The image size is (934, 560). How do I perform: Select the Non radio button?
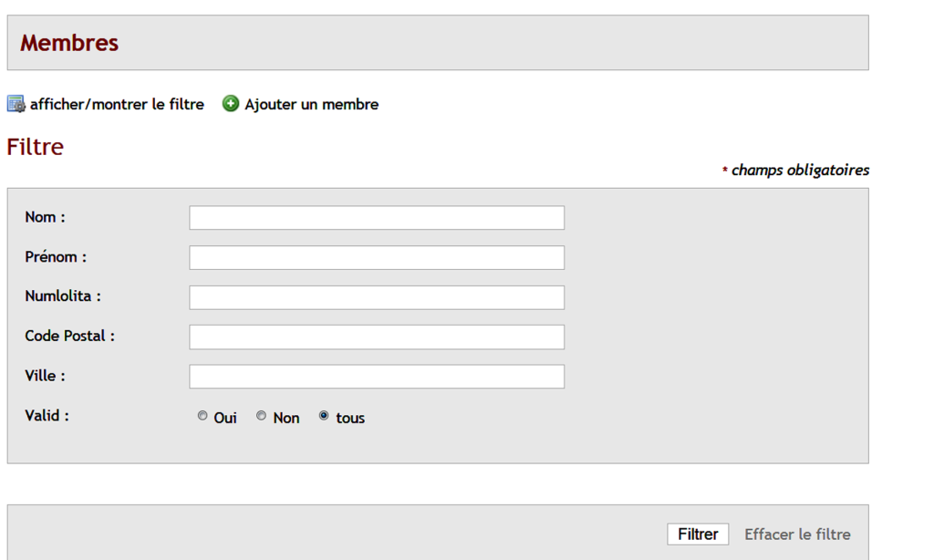click(x=262, y=416)
